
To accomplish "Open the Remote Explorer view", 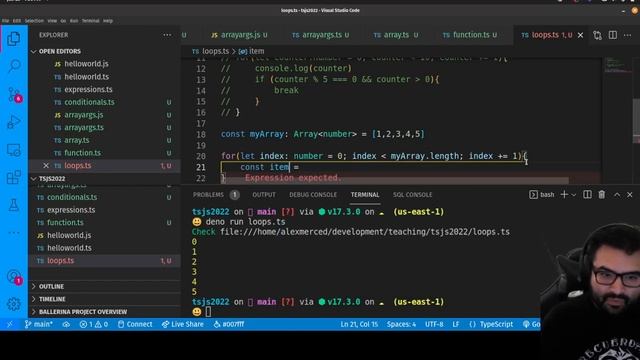I will pyautogui.click(x=14, y=150).
